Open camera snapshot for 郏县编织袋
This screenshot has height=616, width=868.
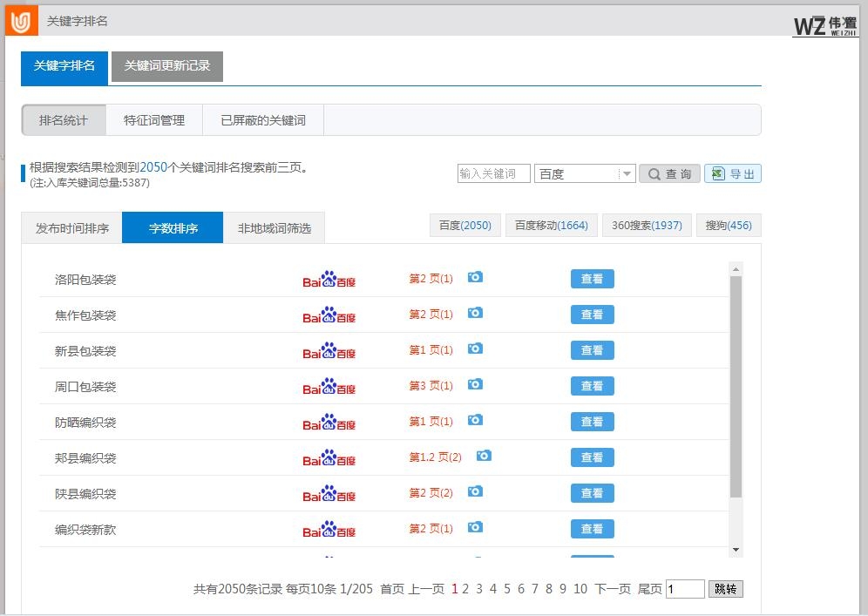tap(484, 456)
